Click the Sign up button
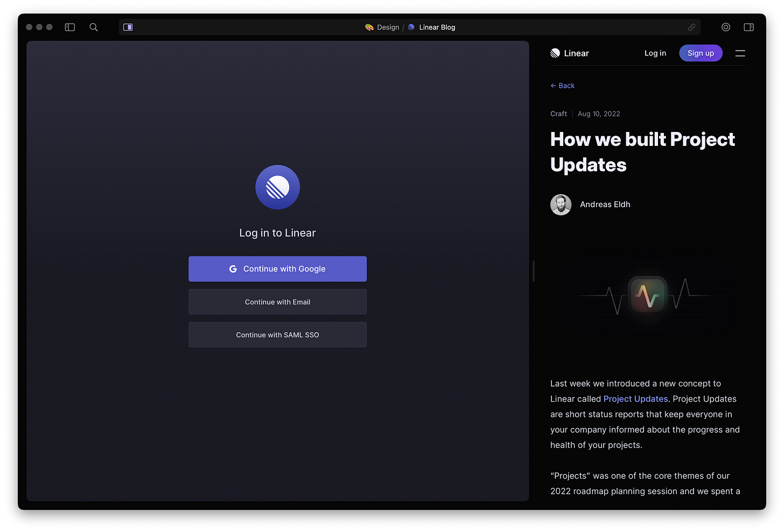The height and width of the screenshot is (532, 784). click(701, 53)
